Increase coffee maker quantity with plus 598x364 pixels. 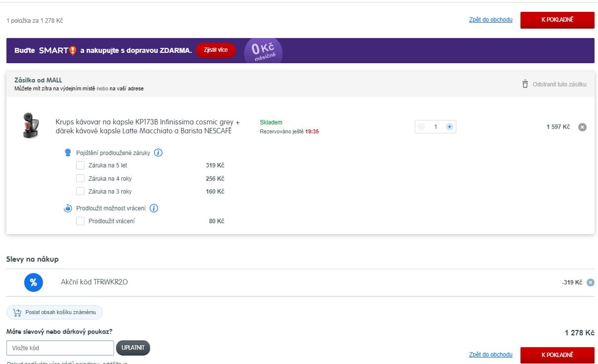[x=449, y=127]
